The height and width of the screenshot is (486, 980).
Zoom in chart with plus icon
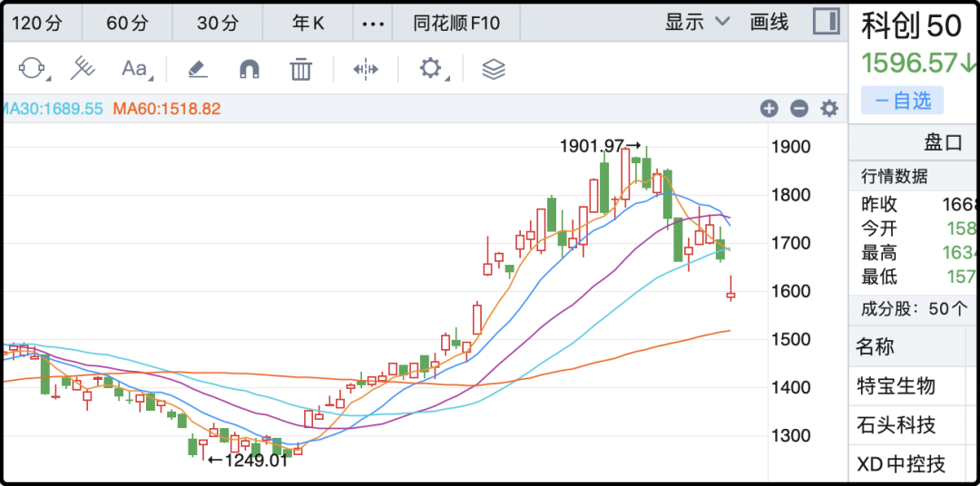tap(769, 109)
